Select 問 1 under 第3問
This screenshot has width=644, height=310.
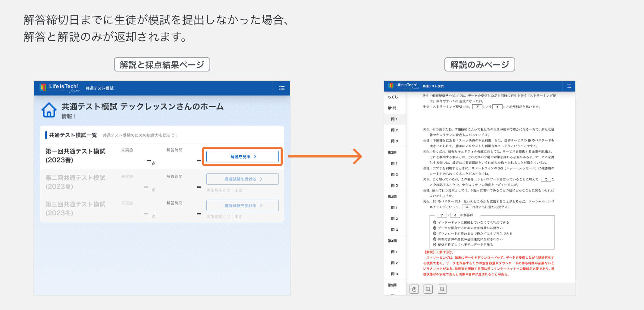click(x=394, y=208)
